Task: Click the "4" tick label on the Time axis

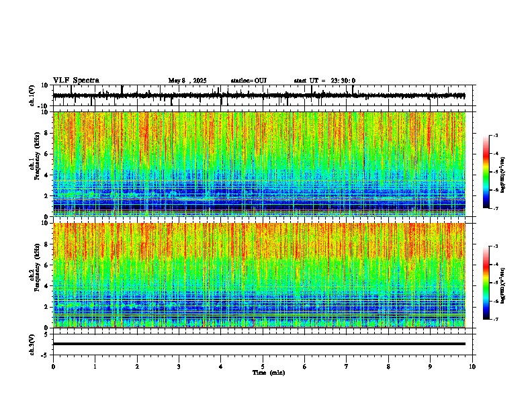Action: (x=221, y=367)
